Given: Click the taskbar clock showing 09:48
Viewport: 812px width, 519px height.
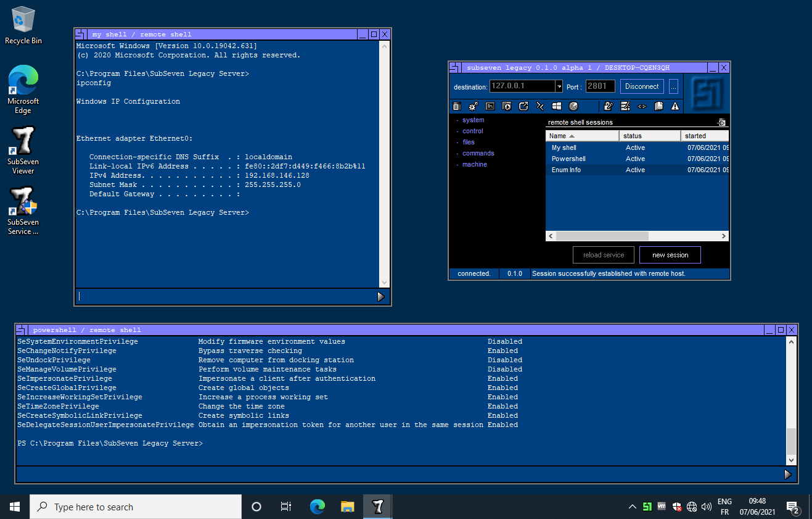Looking at the screenshot, I should click(757, 507).
